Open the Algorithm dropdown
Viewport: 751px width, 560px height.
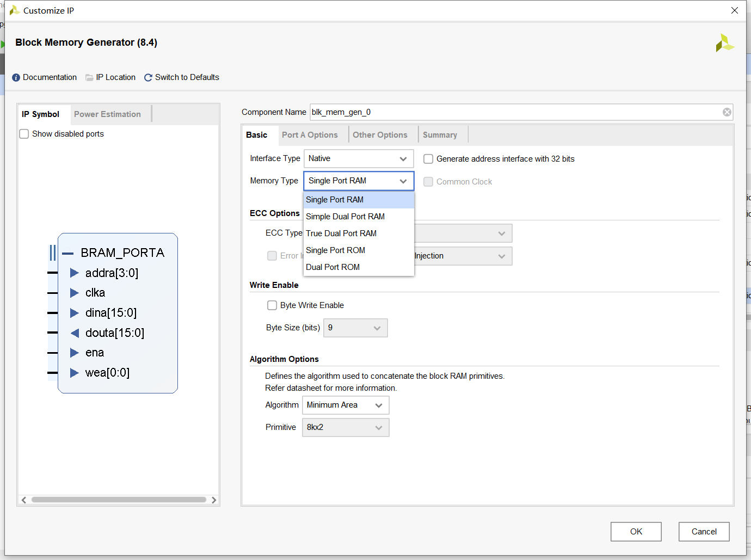point(346,405)
